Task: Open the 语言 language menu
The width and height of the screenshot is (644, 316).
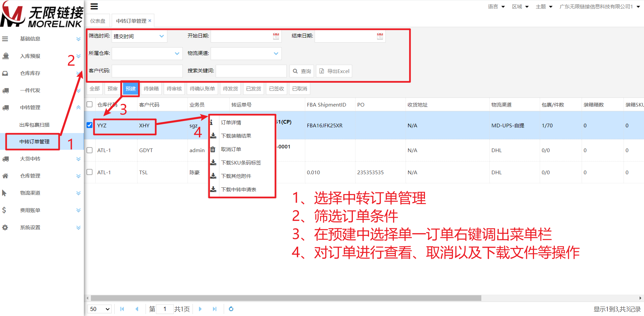Action: (x=496, y=7)
